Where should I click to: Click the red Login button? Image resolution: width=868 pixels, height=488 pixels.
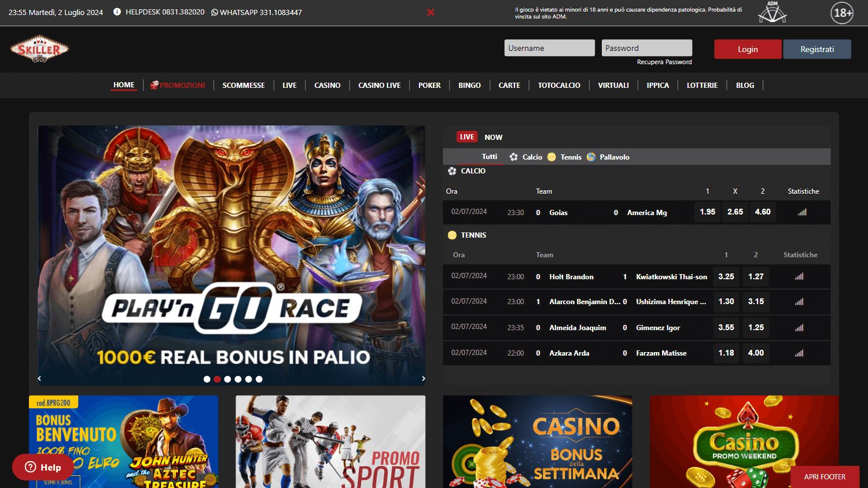point(748,49)
